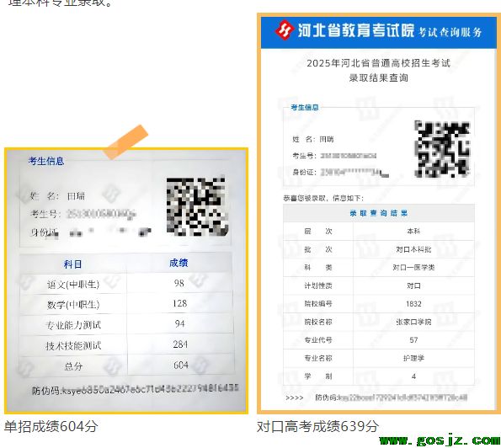The height and width of the screenshot is (448, 501).
Task: Select the score 284 cell
Action: (x=180, y=344)
